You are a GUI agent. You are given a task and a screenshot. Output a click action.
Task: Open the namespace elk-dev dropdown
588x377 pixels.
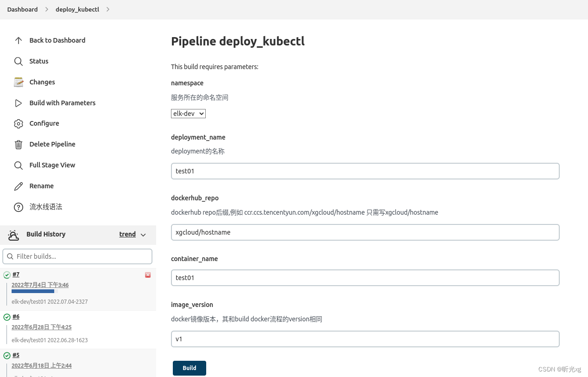click(188, 114)
